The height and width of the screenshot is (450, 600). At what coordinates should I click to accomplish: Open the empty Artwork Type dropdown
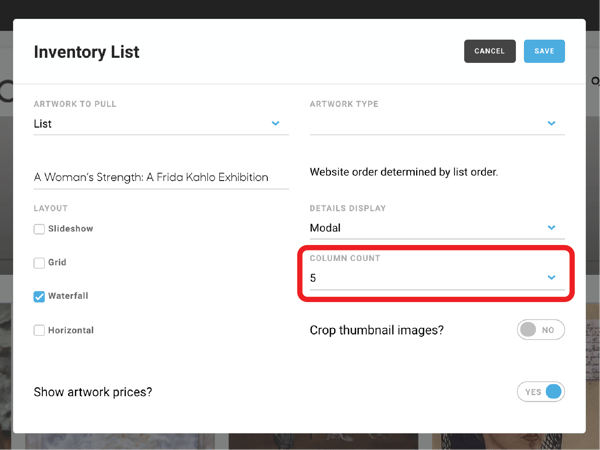pyautogui.click(x=437, y=124)
